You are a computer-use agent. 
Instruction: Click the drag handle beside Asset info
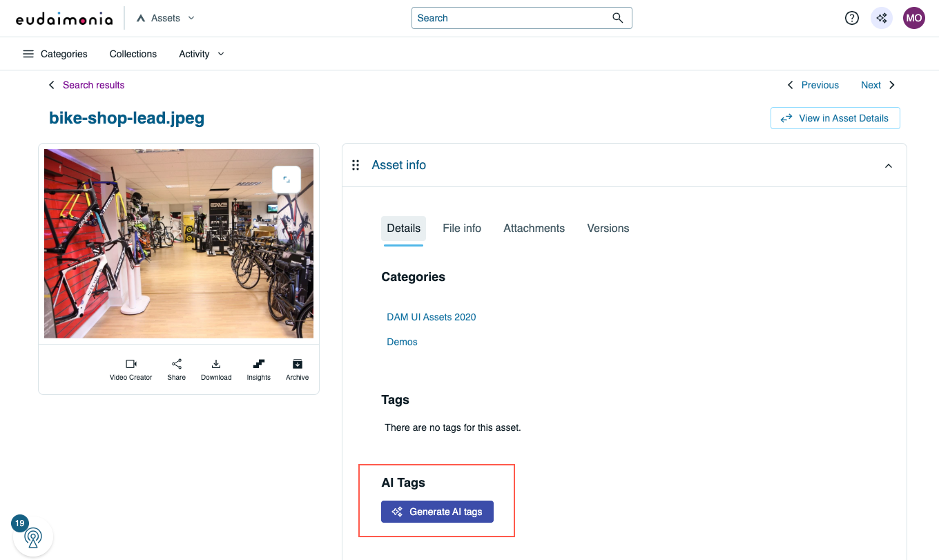(356, 165)
